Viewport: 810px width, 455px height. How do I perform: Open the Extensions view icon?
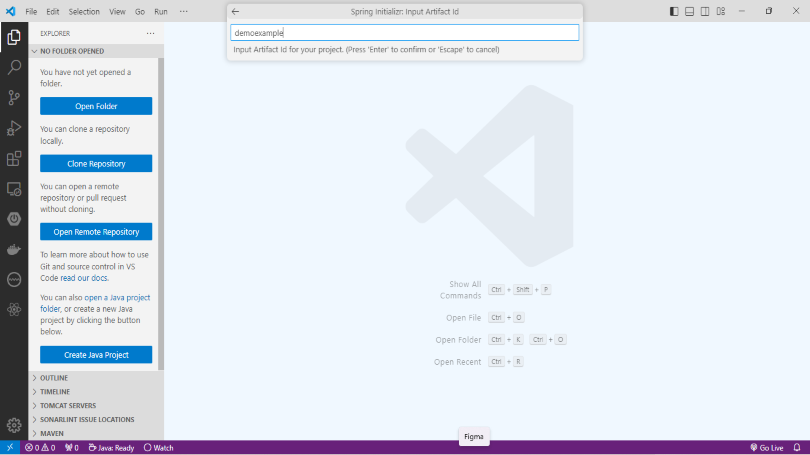pyautogui.click(x=14, y=159)
